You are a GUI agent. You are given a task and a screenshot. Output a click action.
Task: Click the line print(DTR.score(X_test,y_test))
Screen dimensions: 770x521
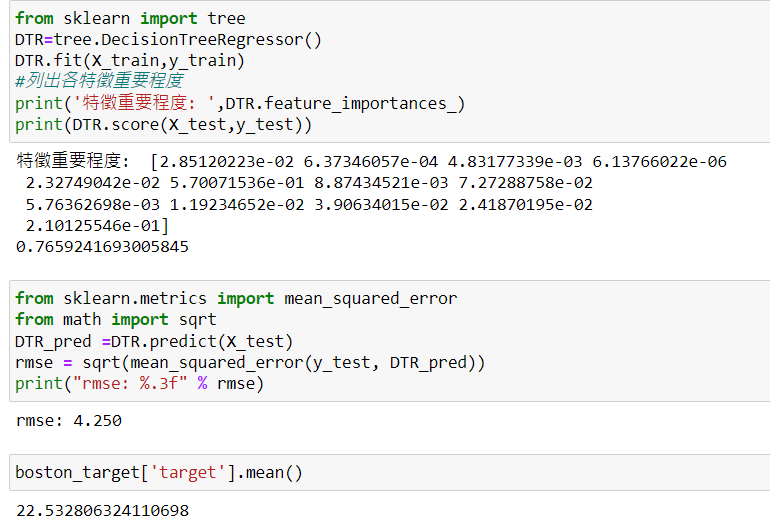point(164,125)
